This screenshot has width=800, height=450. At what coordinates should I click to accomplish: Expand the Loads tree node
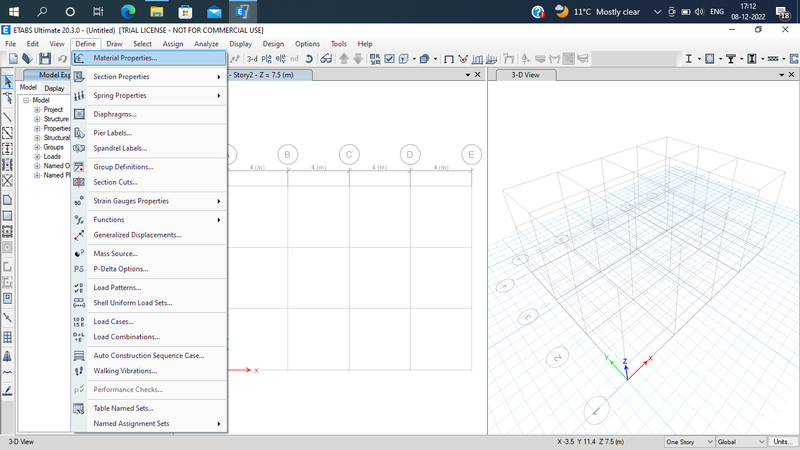(x=37, y=157)
